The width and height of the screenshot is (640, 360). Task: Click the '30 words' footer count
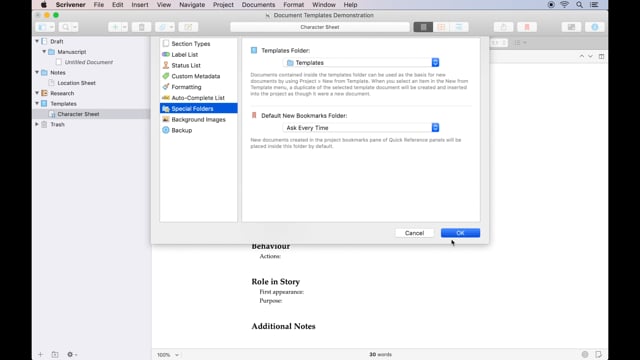click(x=380, y=355)
